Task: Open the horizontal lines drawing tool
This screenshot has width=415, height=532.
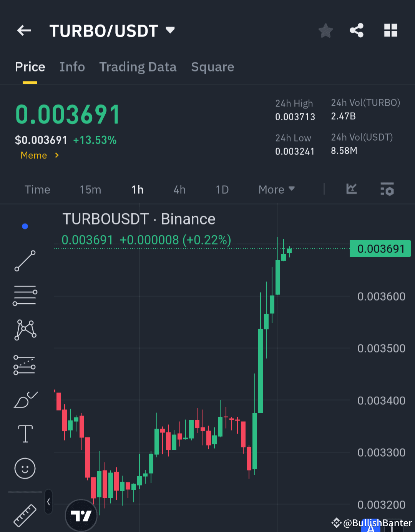Action: click(25, 295)
